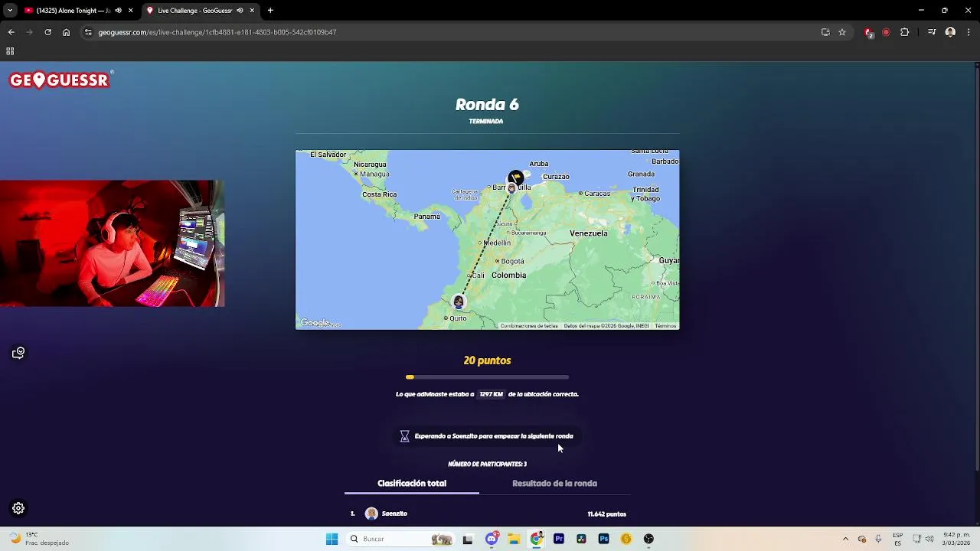Click the Ronda 6 heading

(x=487, y=105)
